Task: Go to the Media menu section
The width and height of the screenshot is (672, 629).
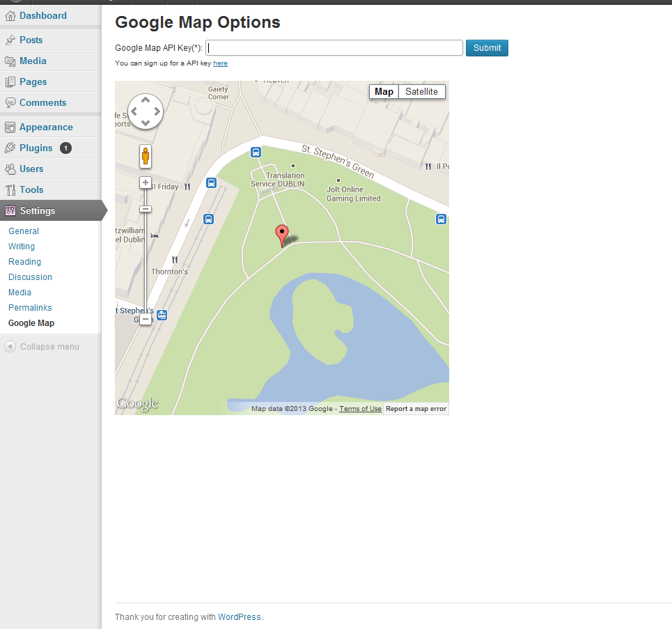Action: 33,61
